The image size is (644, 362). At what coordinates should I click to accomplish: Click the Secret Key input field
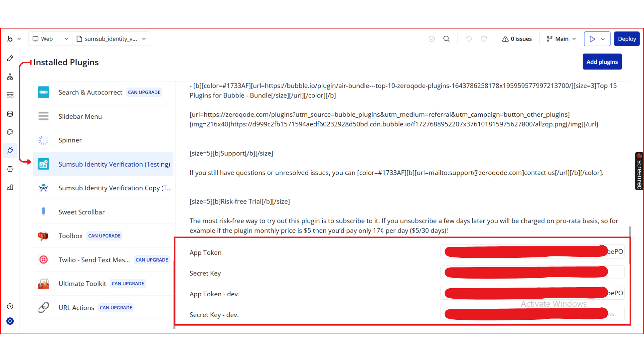pyautogui.click(x=532, y=272)
